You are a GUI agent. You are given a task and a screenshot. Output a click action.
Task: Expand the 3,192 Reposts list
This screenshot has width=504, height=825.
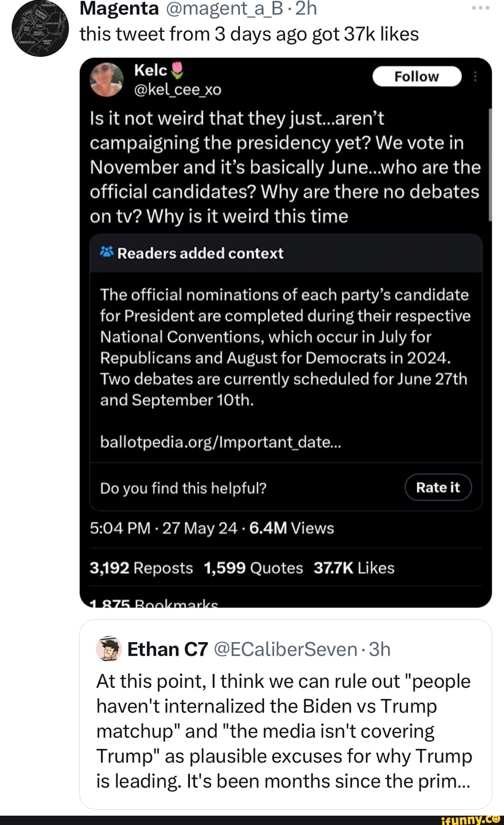pos(139,567)
